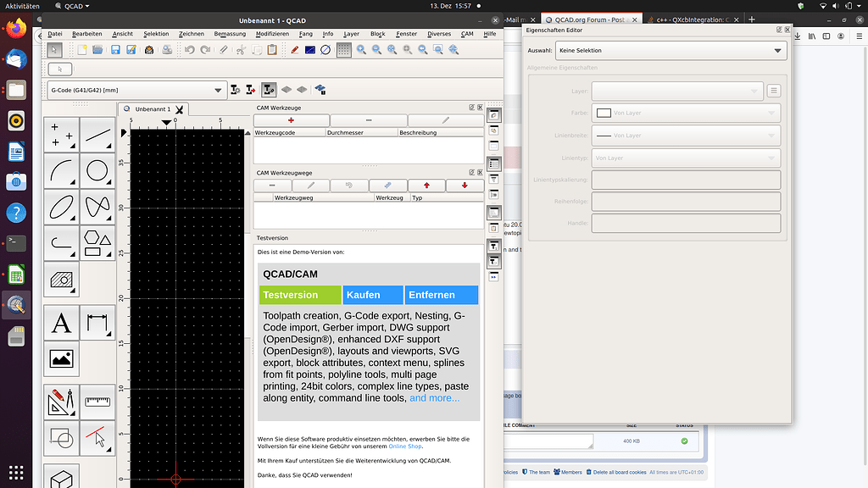
Task: Add a CAM tool with red plus button
Action: [x=292, y=120]
